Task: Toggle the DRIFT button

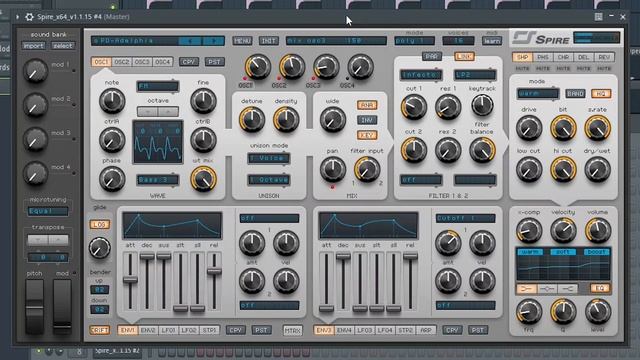Action: pyautogui.click(x=99, y=330)
